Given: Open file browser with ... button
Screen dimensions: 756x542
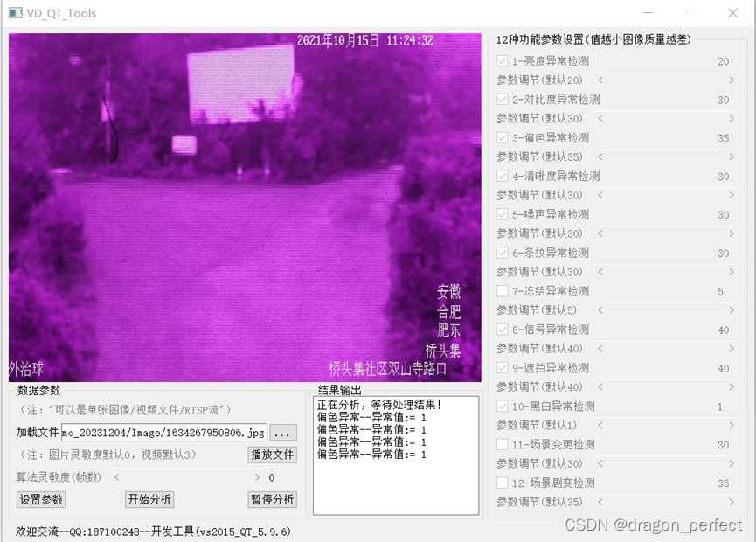Looking at the screenshot, I should (x=282, y=433).
